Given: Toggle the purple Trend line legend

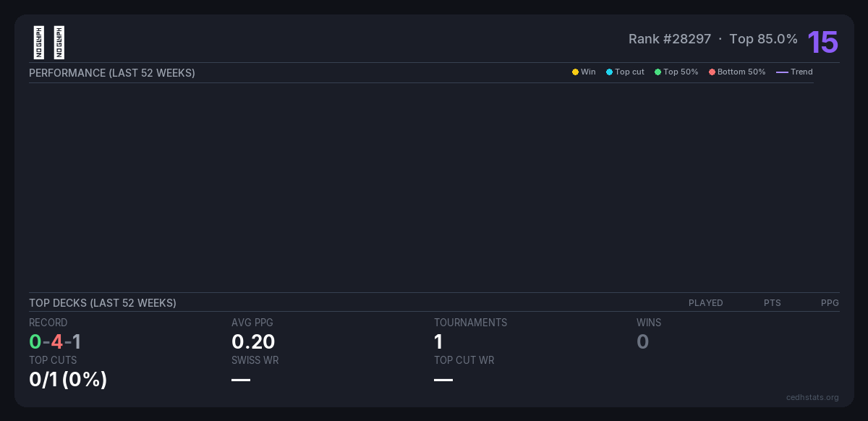Looking at the screenshot, I should pos(794,72).
